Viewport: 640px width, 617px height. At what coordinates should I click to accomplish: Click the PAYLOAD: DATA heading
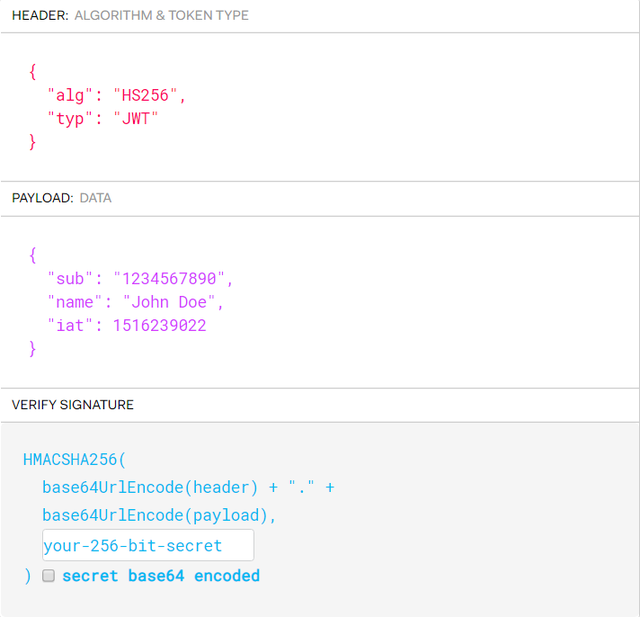[62, 198]
